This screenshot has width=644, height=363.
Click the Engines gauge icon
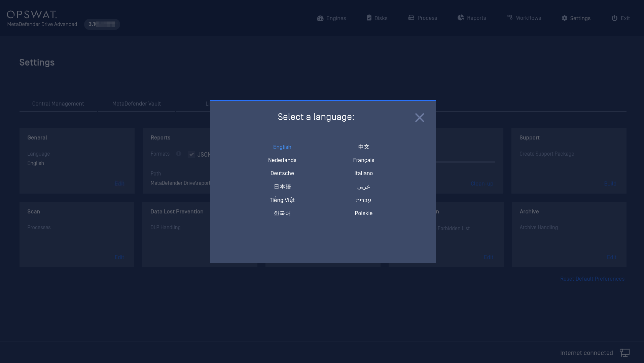[320, 18]
